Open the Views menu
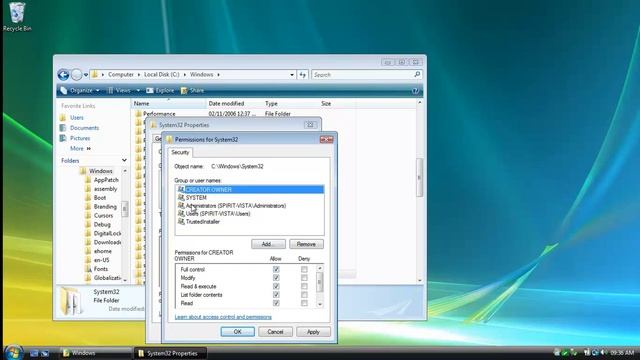This screenshot has width=640, height=360. coord(120,91)
